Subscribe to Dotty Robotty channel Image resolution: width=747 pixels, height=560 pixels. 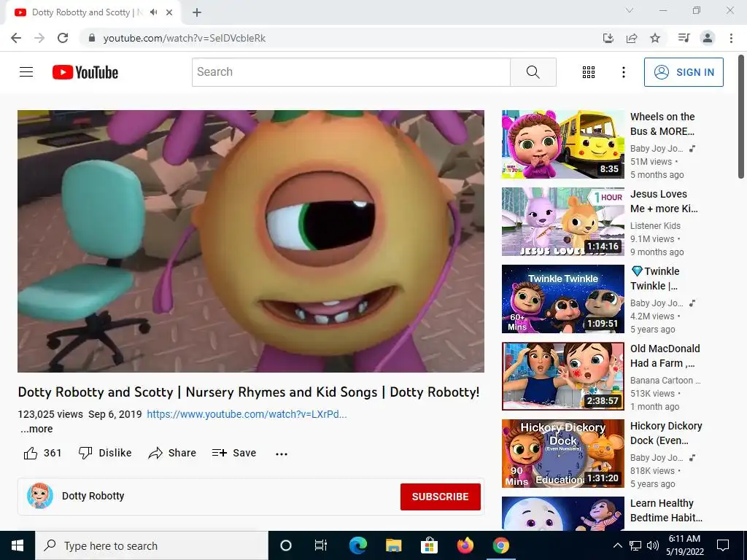click(x=440, y=497)
